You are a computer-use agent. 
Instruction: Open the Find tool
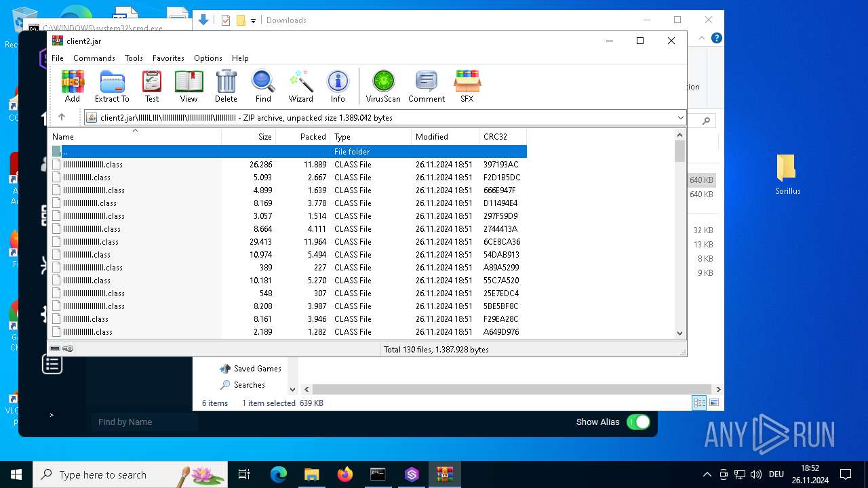pos(263,86)
